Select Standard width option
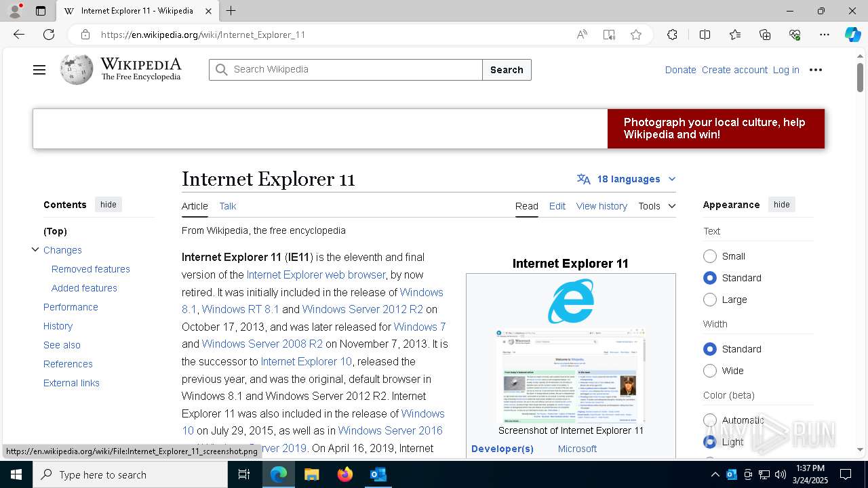The height and width of the screenshot is (488, 868). (710, 349)
